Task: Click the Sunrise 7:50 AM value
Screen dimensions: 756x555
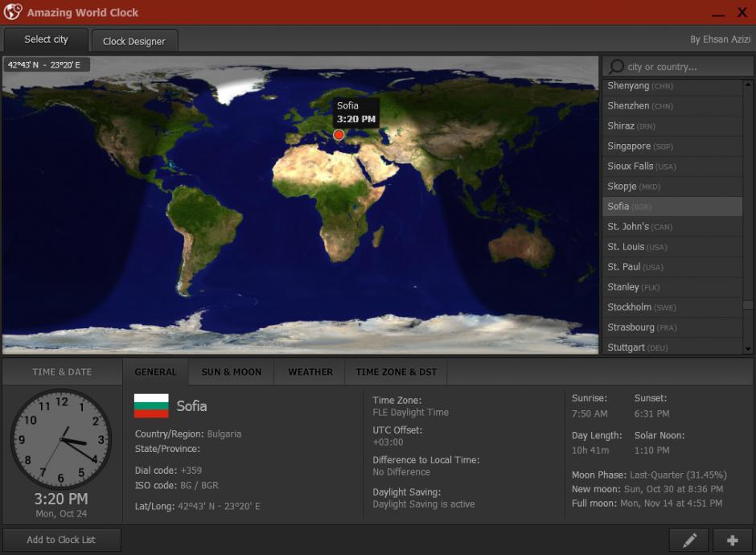Action: point(590,413)
